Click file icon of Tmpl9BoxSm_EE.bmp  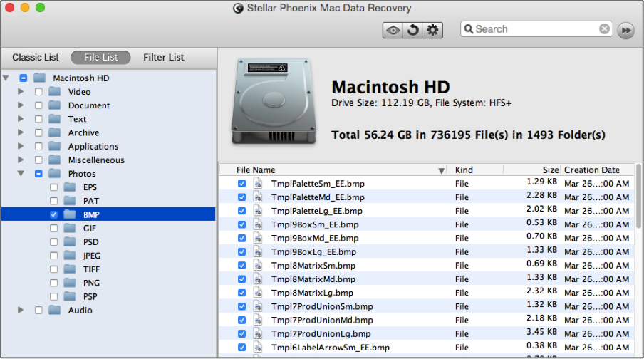[257, 224]
